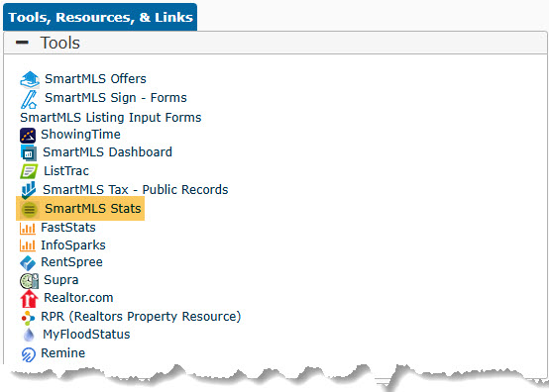
Task: Click the SmartMLS Tax chart icon
Action: click(29, 190)
